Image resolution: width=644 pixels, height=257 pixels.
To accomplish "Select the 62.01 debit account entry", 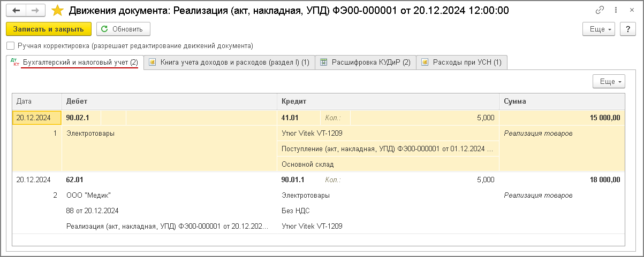I will click(75, 180).
